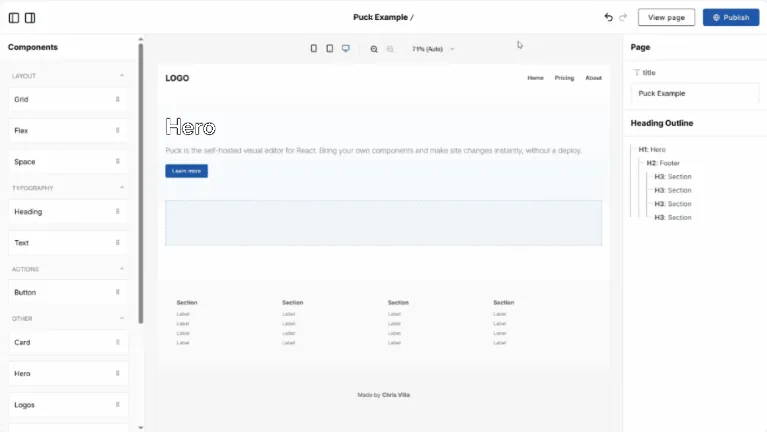This screenshot has height=432, width=767.
Task: Open the 71% (Auto) zoom dropdown
Action: pos(433,48)
